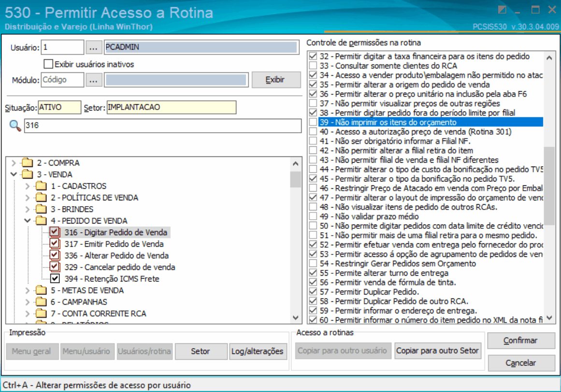Click the routine tree scroll-down arrow
Viewport: 561px width, 392px height.
coord(296,317)
